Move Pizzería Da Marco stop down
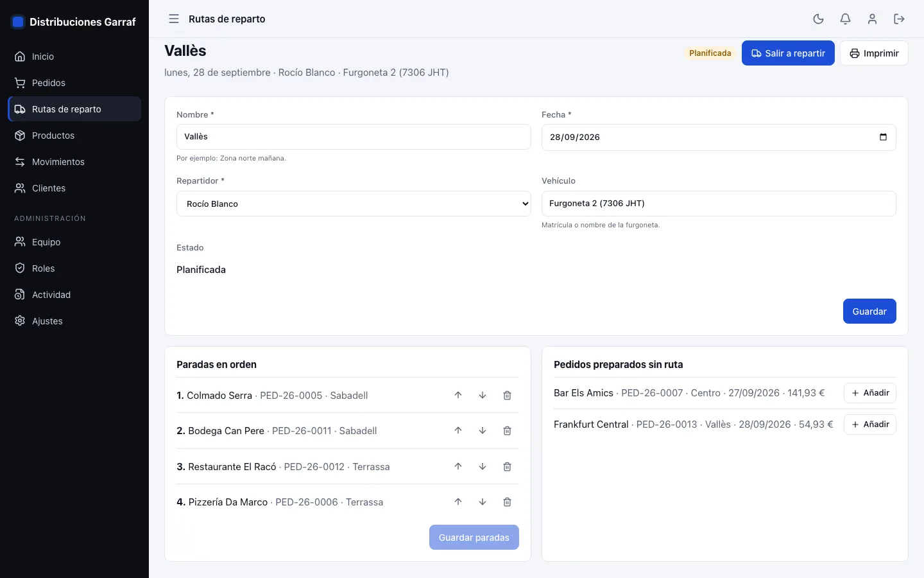This screenshot has height=578, width=924. point(483,502)
